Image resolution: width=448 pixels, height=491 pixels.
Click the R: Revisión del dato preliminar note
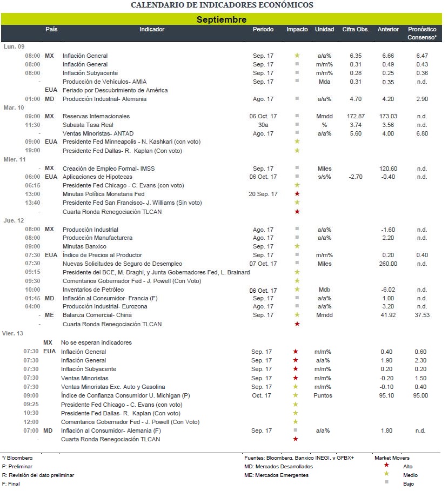pyautogui.click(x=38, y=475)
